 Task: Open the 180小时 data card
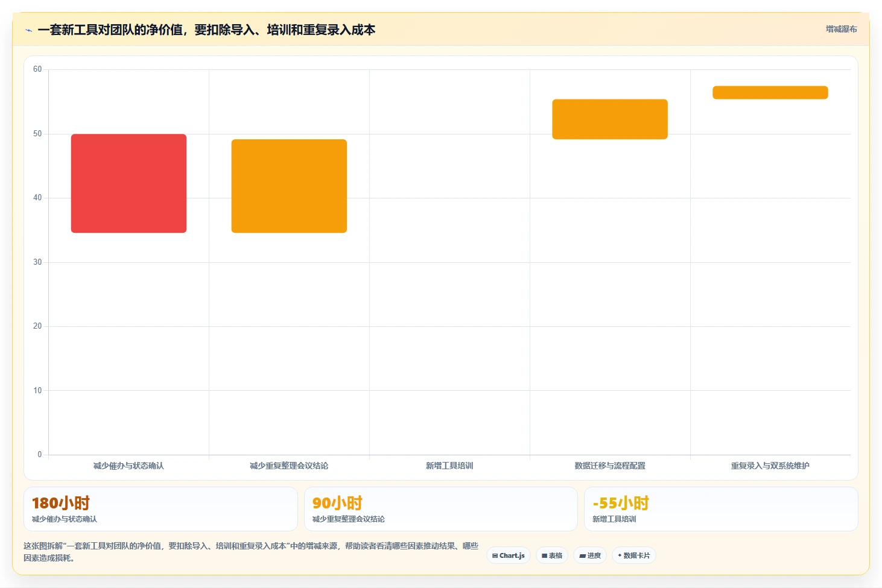pos(160,509)
